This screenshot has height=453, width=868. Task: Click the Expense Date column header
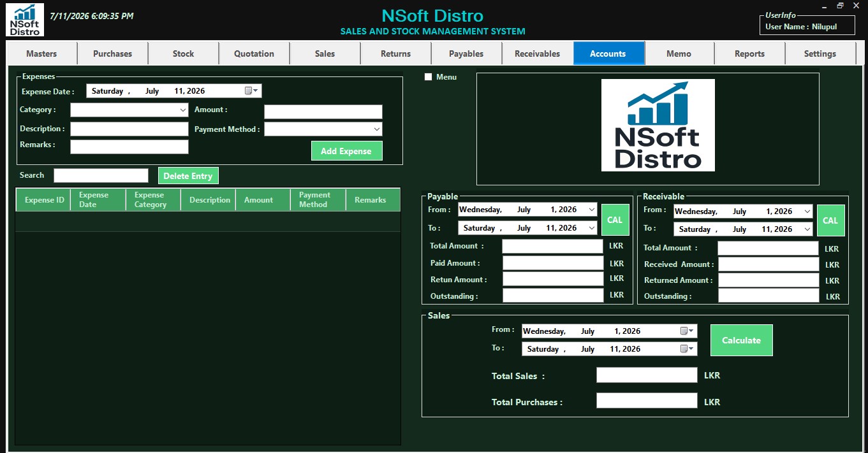point(98,200)
